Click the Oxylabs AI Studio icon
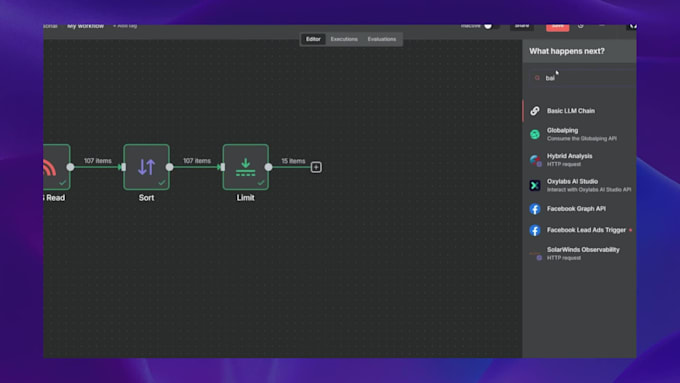The width and height of the screenshot is (680, 383). tap(535, 186)
